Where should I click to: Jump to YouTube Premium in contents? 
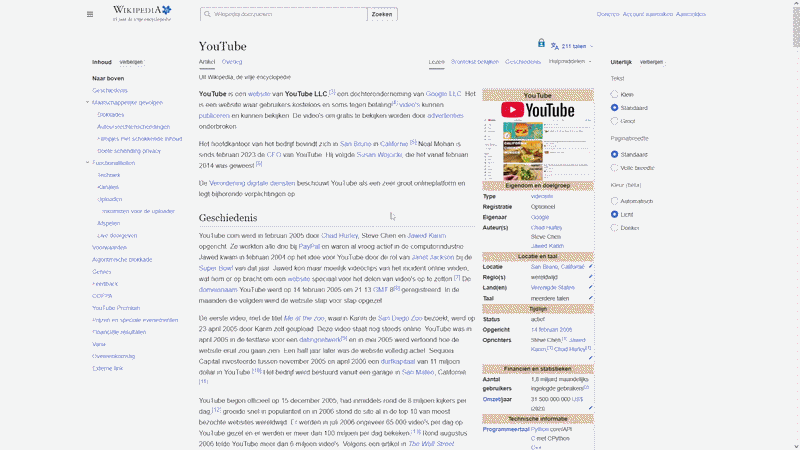point(116,308)
